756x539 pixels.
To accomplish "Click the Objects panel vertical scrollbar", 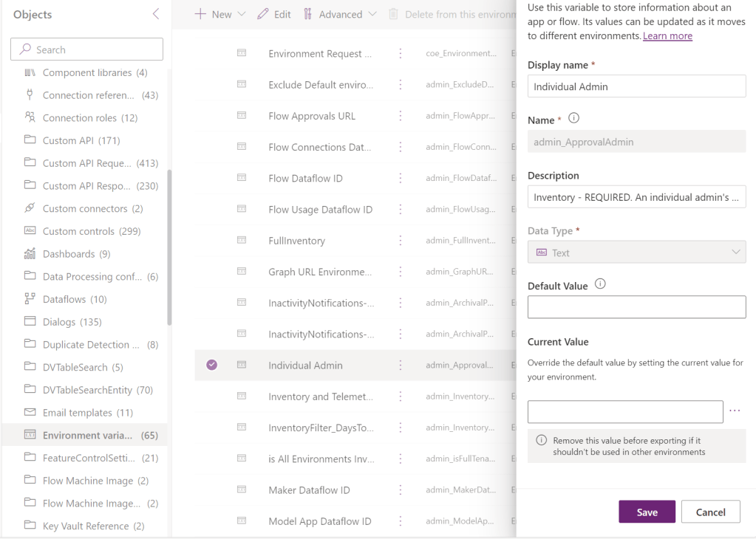I will pos(169,247).
